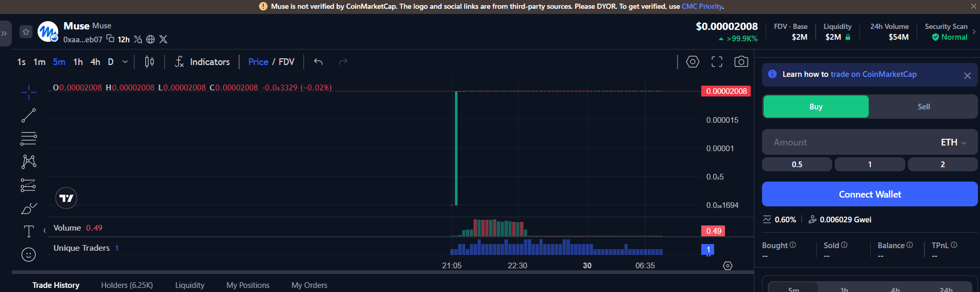
Task: Set amount preset to 2
Action: click(x=943, y=165)
